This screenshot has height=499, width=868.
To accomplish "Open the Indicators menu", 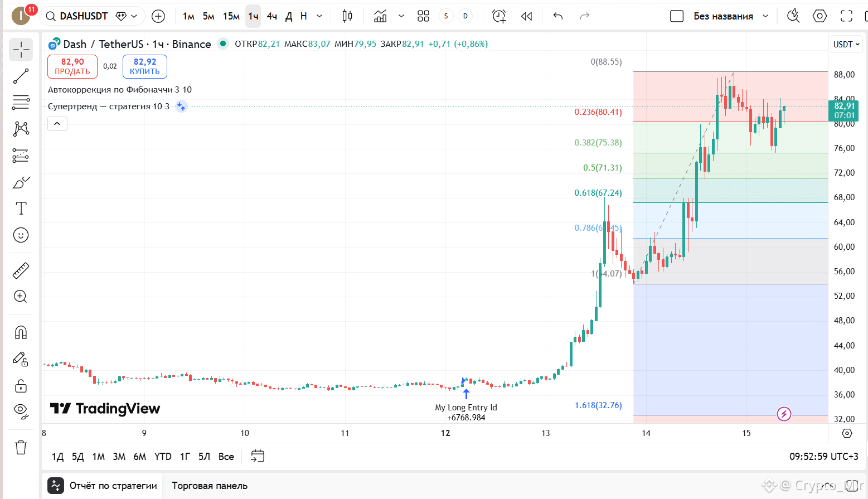I will [x=380, y=16].
